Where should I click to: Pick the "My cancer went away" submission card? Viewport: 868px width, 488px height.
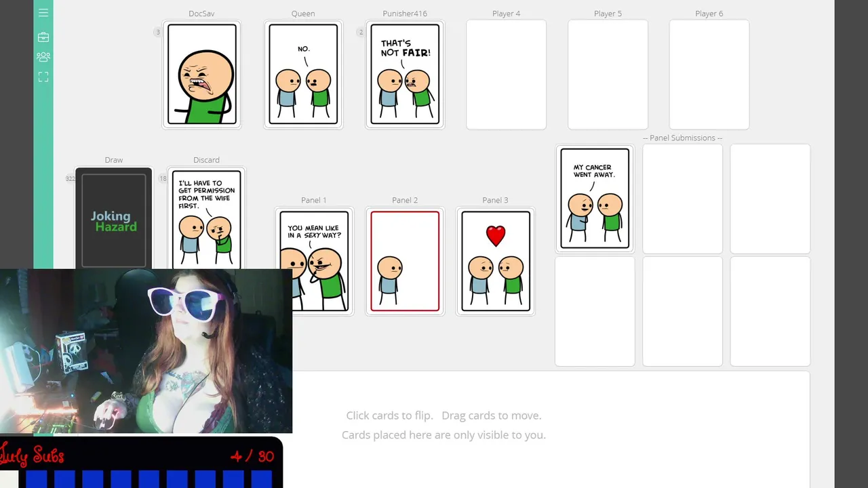595,199
